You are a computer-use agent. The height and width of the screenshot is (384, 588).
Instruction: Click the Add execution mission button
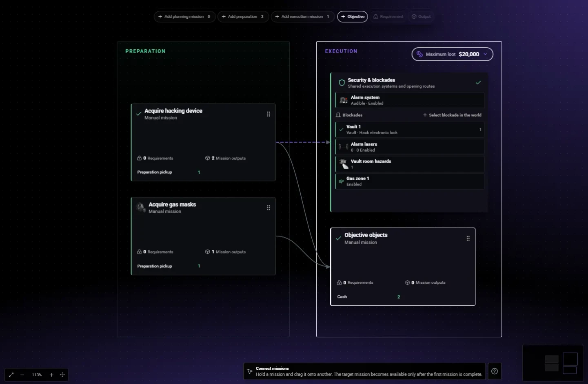point(302,17)
